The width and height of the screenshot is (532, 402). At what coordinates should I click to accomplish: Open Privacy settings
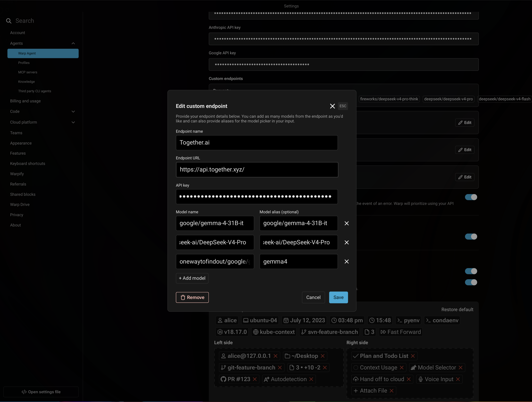(17, 215)
